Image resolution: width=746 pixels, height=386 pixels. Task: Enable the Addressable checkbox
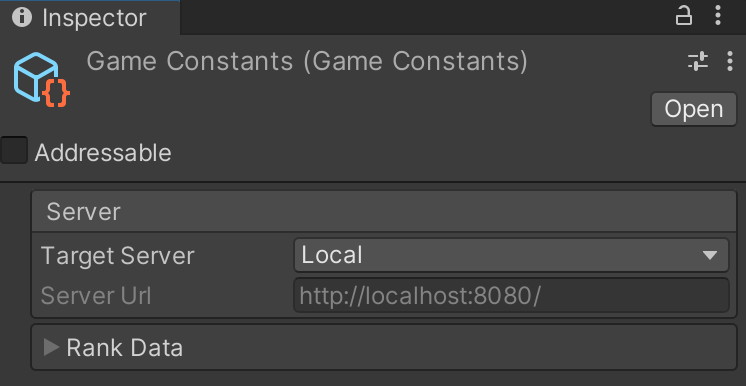click(x=14, y=150)
